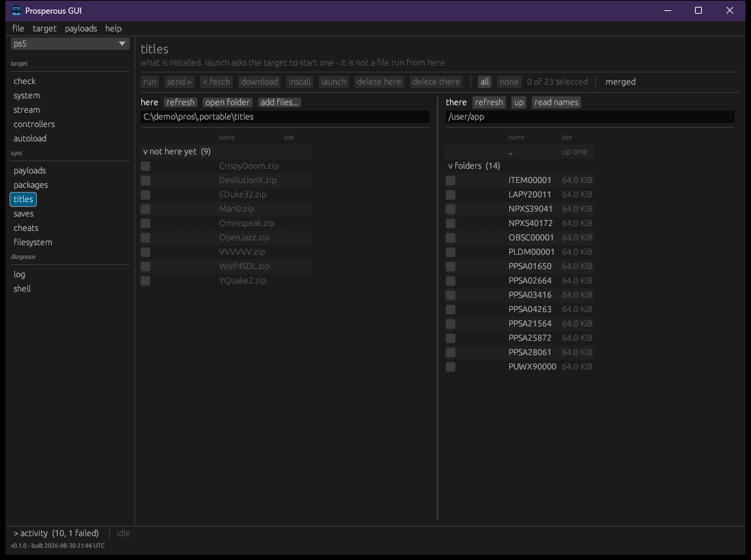
Task: Tick the CrispyDoom.zip checkbox
Action: tap(145, 166)
